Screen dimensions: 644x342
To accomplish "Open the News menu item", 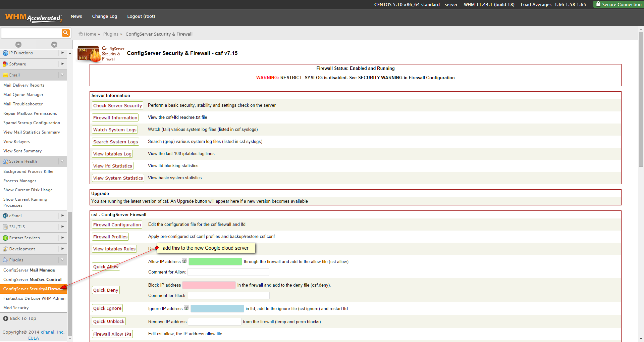I will (76, 16).
